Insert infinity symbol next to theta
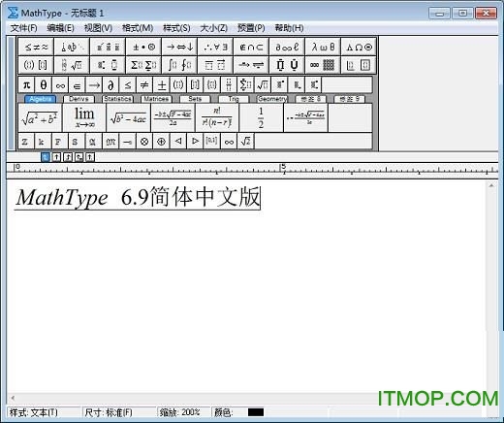The height and width of the screenshot is (423, 504). pyautogui.click(x=60, y=85)
